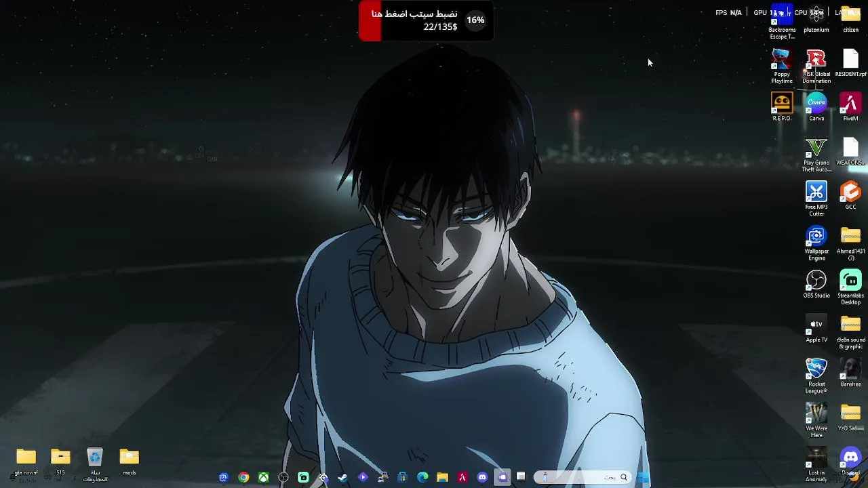This screenshot has height=488, width=868.
Task: Open the mods folder on desktop
Action: click(x=129, y=462)
